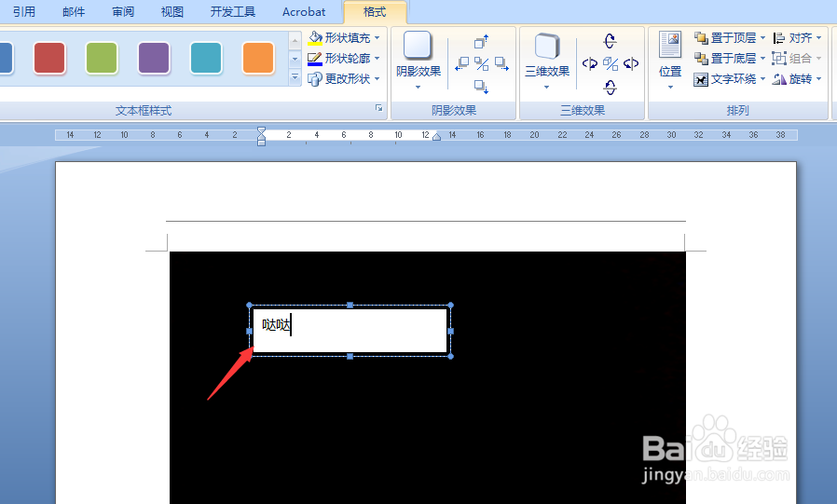Screen dimensions: 837x504
Task: Apply the green text box style
Action: 102,58
